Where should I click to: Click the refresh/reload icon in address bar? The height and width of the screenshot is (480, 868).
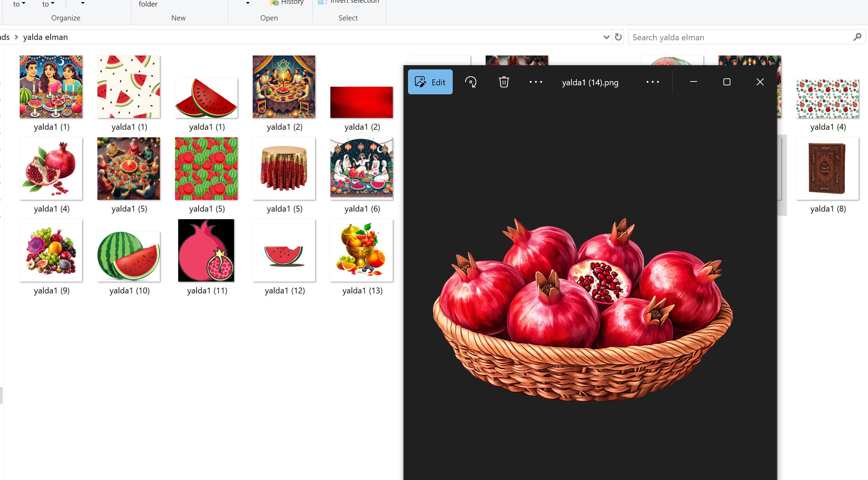click(618, 37)
